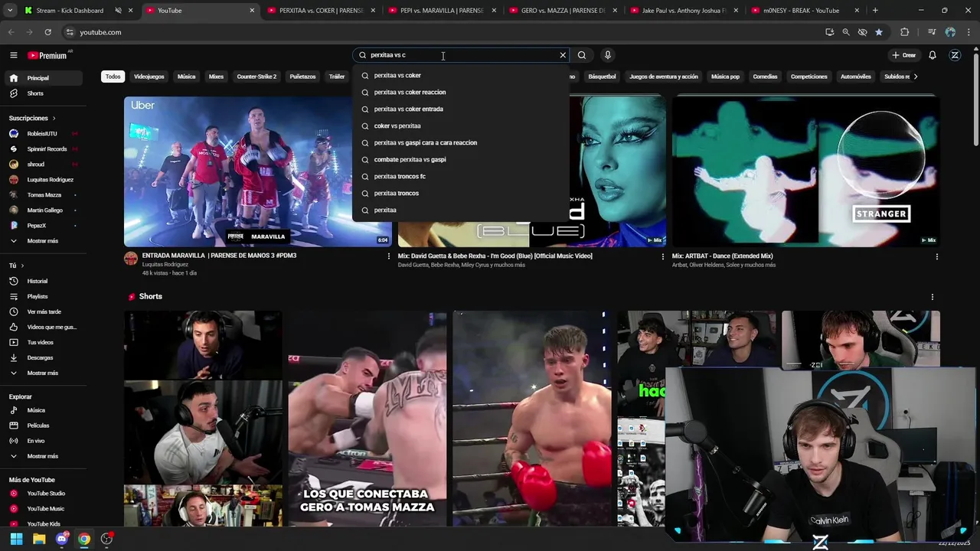Expand Mostrar más under Suscripciones

click(43, 241)
